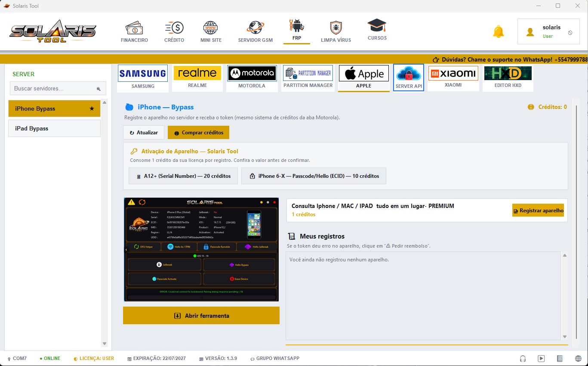The height and width of the screenshot is (366, 588).
Task: Click the '1 créditos' price text
Action: (303, 214)
